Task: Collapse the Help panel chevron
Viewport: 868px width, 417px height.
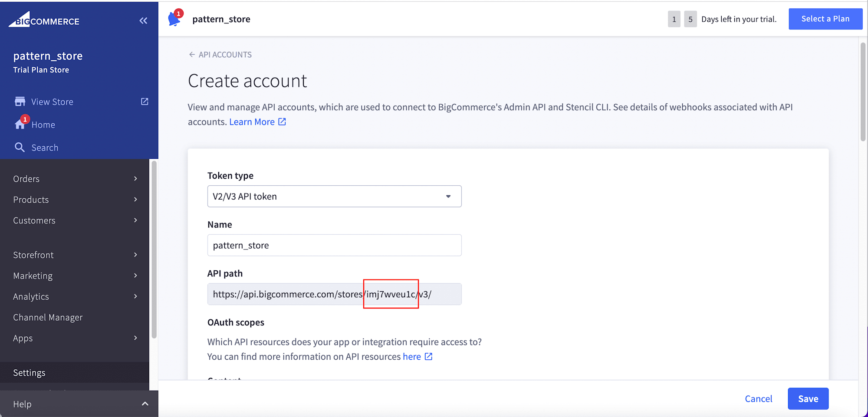Action: [145, 404]
